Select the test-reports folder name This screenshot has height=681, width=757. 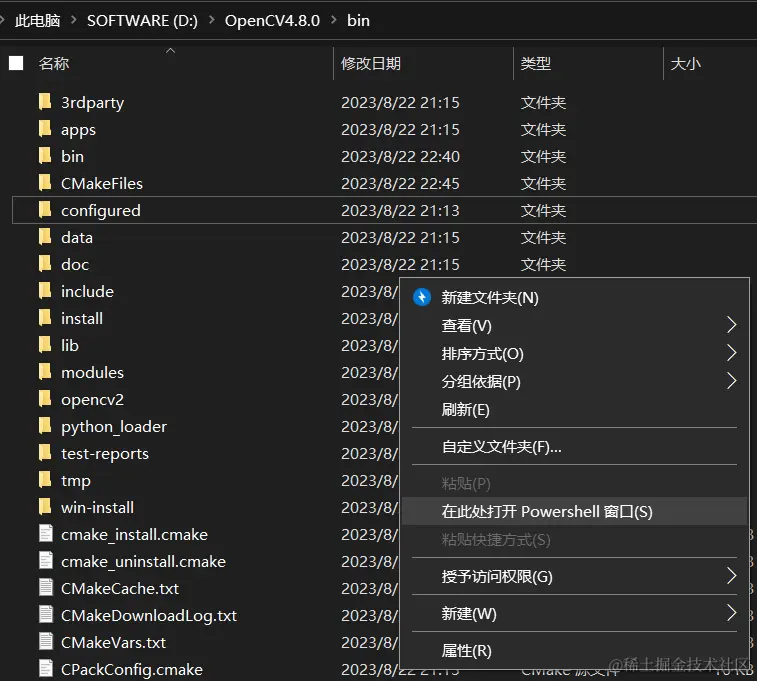tap(105, 454)
